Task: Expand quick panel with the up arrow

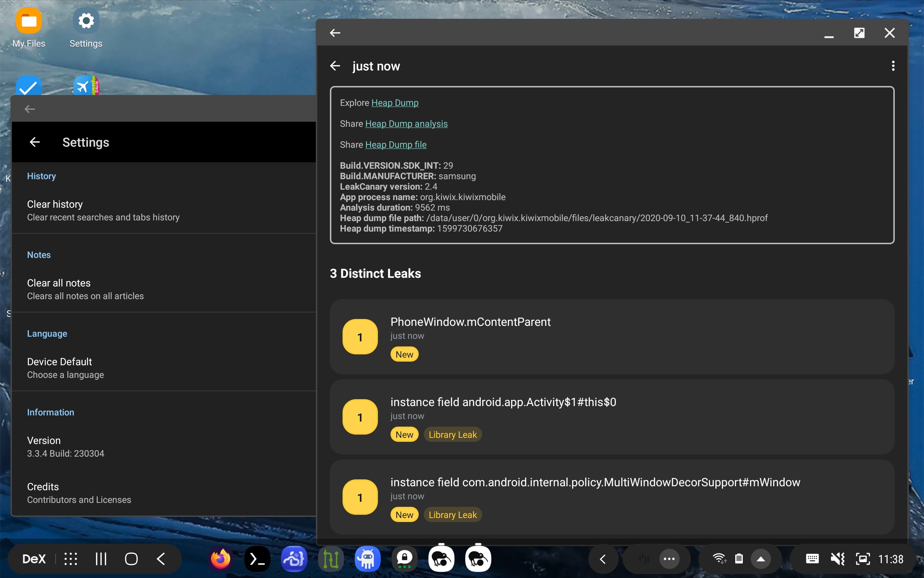Action: click(x=760, y=559)
